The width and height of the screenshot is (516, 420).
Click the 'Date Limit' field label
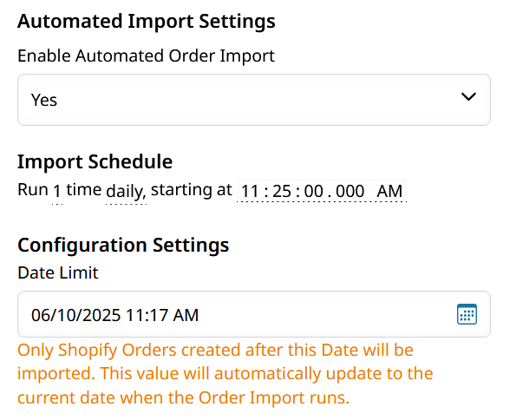point(58,272)
